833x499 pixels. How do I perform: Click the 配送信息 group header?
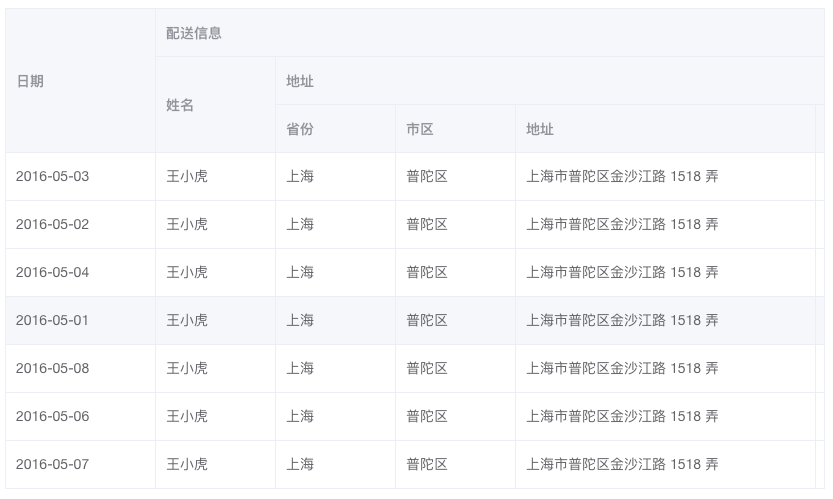194,33
